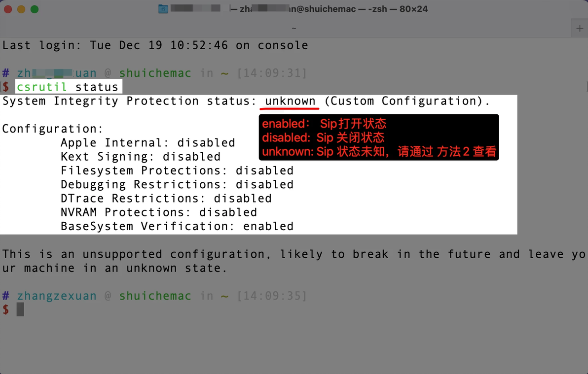Viewport: 588px width, 374px height.
Task: Click the 'DTrace Restrictions: disabled' line
Action: click(166, 199)
